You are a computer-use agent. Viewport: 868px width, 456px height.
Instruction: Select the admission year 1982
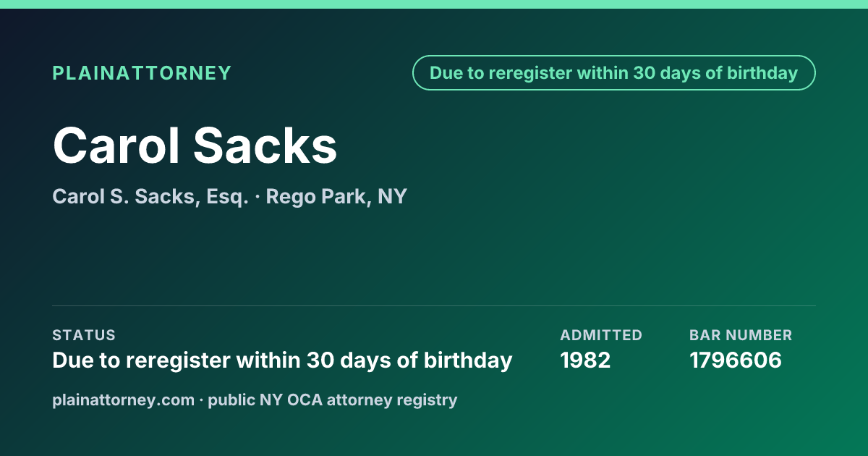(585, 360)
